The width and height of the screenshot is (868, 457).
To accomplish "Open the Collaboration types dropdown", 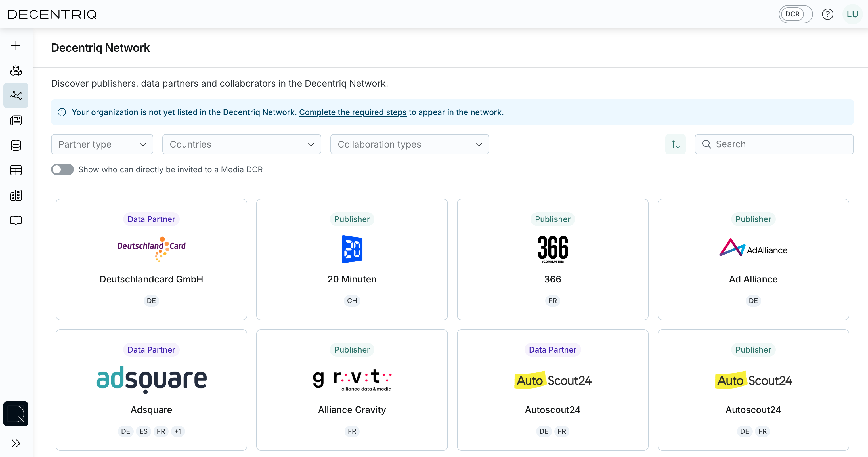I will point(409,144).
